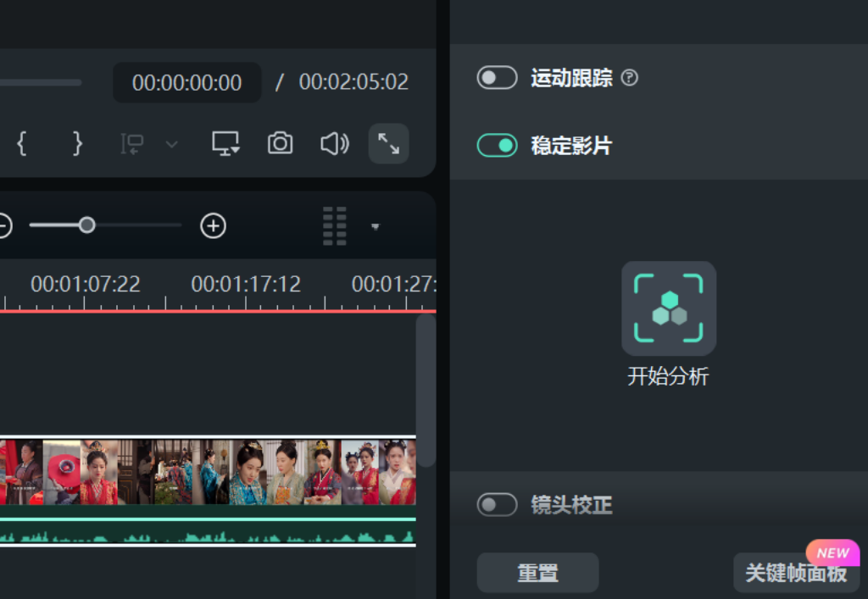Enter fullscreen preview with the expand arrows icon
The height and width of the screenshot is (599, 868).
pos(388,144)
